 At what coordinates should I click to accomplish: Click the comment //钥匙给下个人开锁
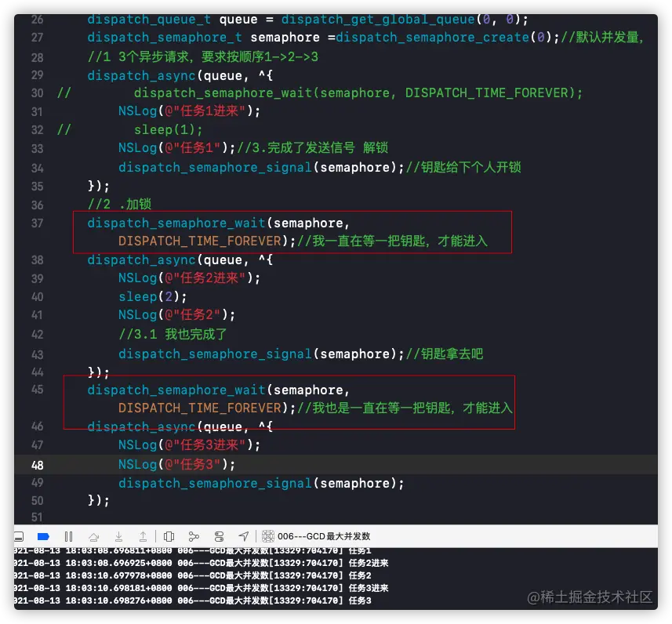(x=463, y=167)
